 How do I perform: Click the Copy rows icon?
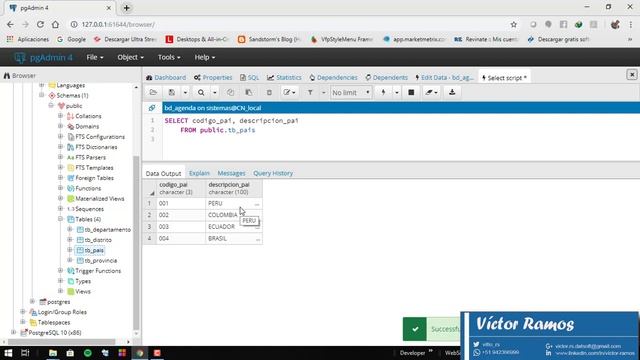coord(231,93)
